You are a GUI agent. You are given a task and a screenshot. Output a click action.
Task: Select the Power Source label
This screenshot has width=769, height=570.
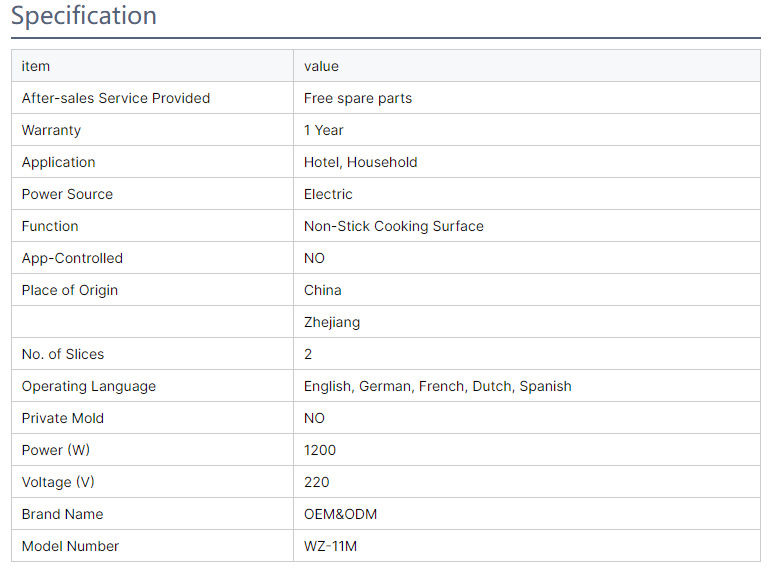pyautogui.click(x=67, y=194)
